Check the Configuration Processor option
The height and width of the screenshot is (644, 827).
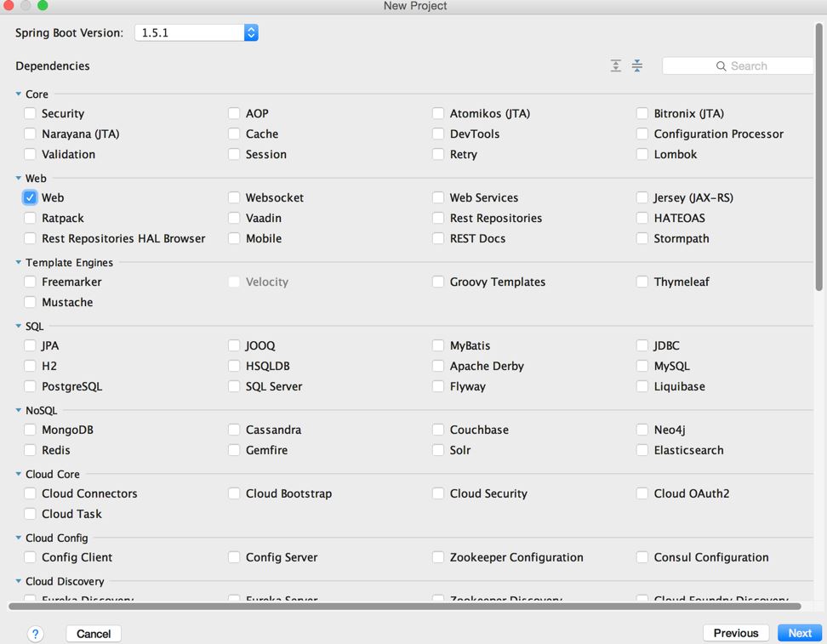[642, 134]
